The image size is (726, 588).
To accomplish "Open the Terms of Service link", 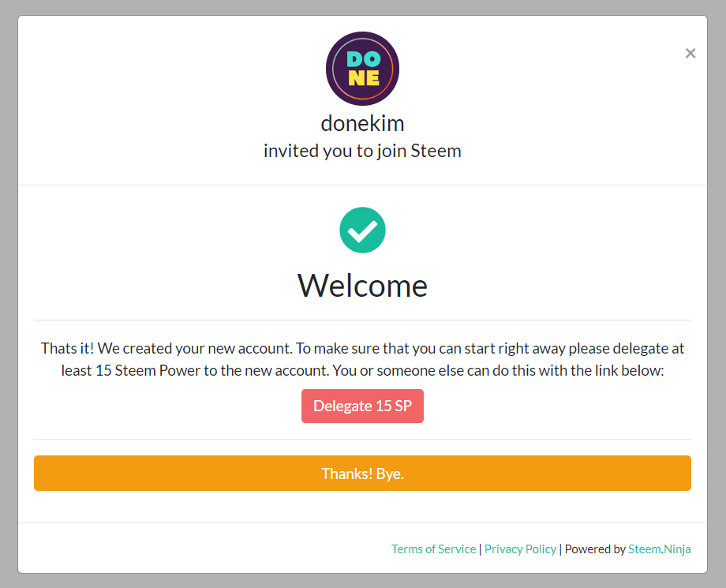I will tap(433, 549).
